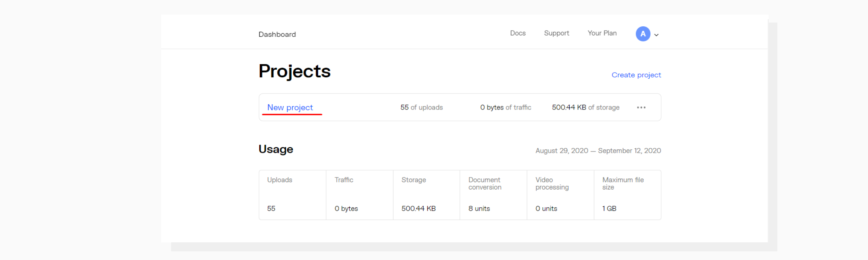Click the 55 uploads stat on the project row
This screenshot has width=868, height=260.
pos(421,107)
